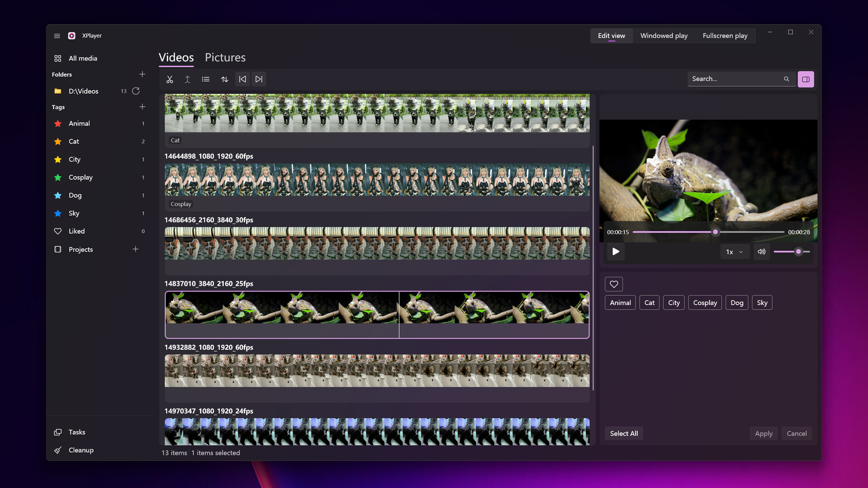Screen dimensions: 868x488
Task: Click the heart icon to like the video
Action: tap(614, 284)
